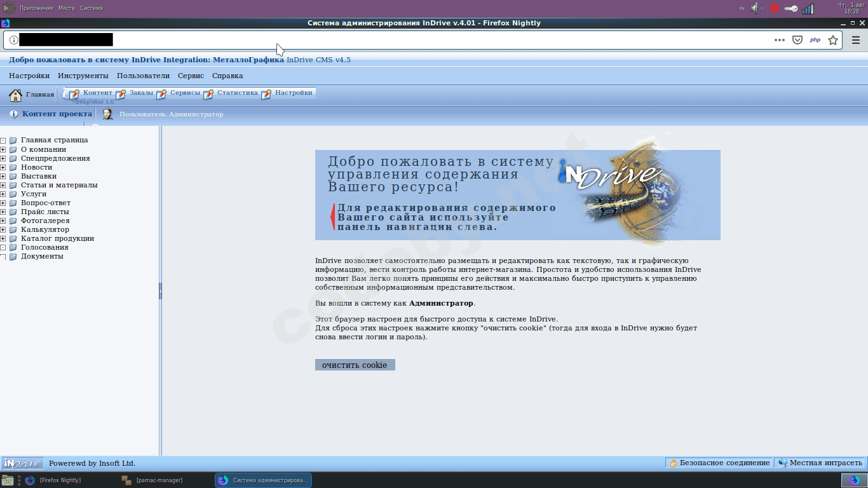Click the Administrator user avatar icon
Screen dimensions: 868x488
[108, 114]
